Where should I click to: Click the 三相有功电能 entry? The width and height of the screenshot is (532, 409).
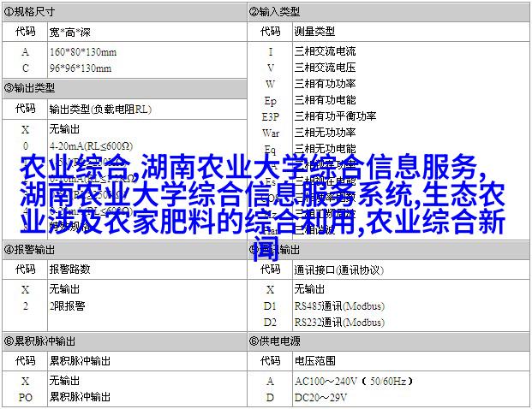(325, 100)
